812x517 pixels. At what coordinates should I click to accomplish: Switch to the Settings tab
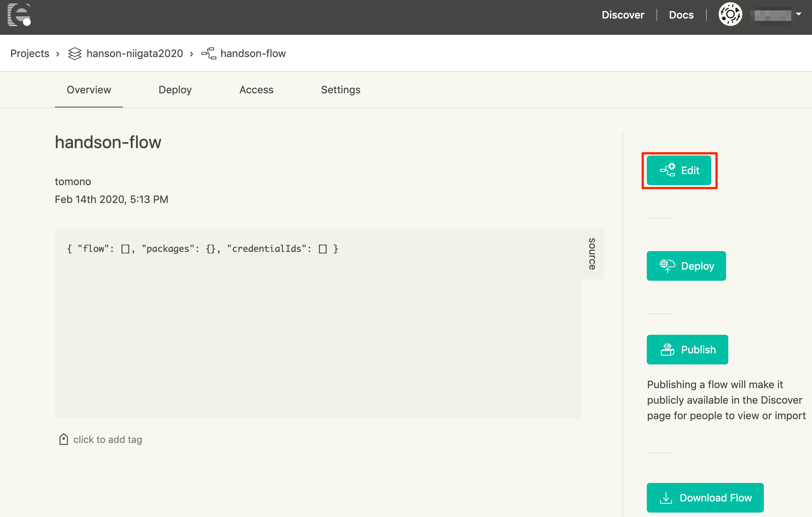coord(340,90)
